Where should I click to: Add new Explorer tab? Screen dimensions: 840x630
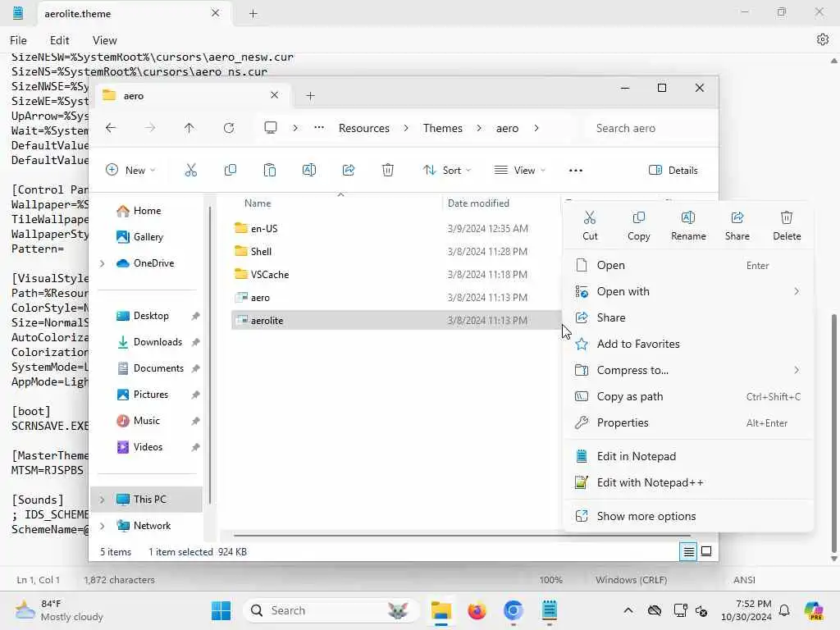pos(310,96)
